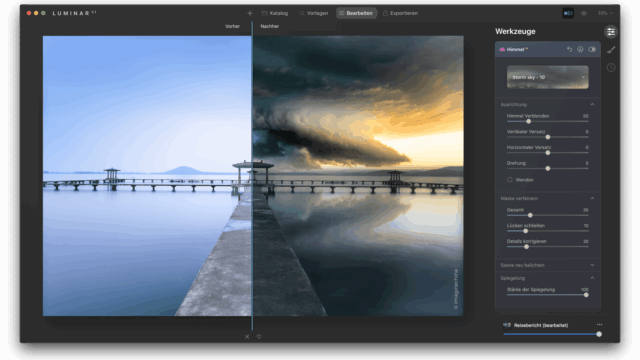Switch to the Vorlagen tab
The height and width of the screenshot is (360, 640).
pos(313,13)
